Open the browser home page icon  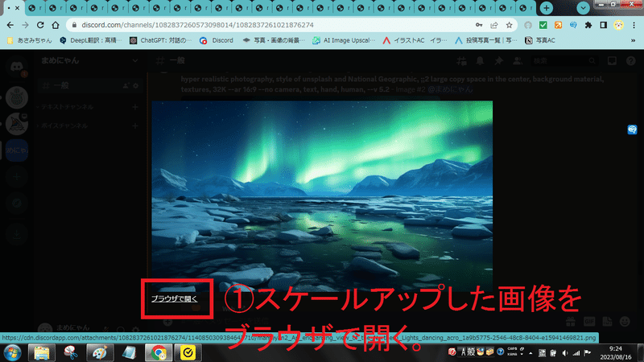(x=56, y=25)
